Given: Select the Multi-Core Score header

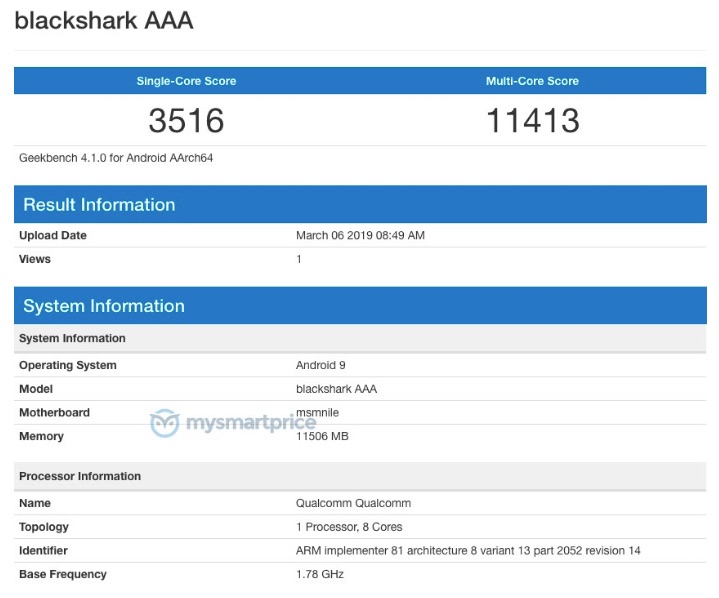Looking at the screenshot, I should (532, 81).
